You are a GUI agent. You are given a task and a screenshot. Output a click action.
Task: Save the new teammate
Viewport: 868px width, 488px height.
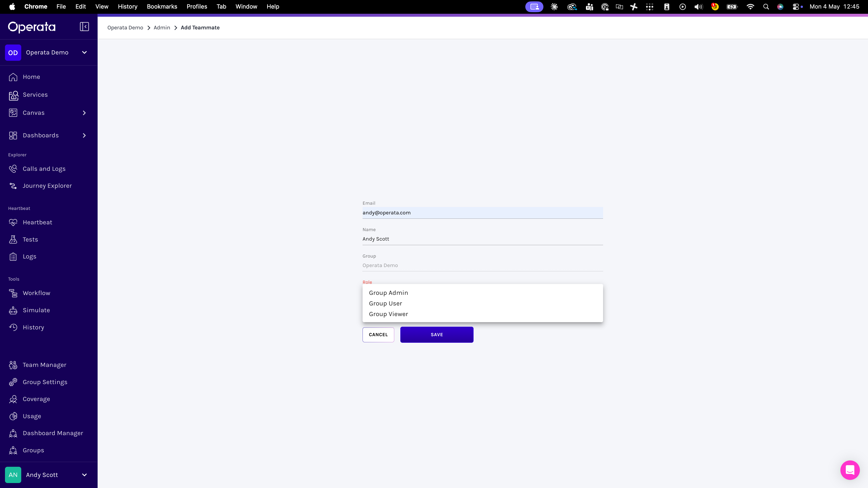(x=437, y=335)
